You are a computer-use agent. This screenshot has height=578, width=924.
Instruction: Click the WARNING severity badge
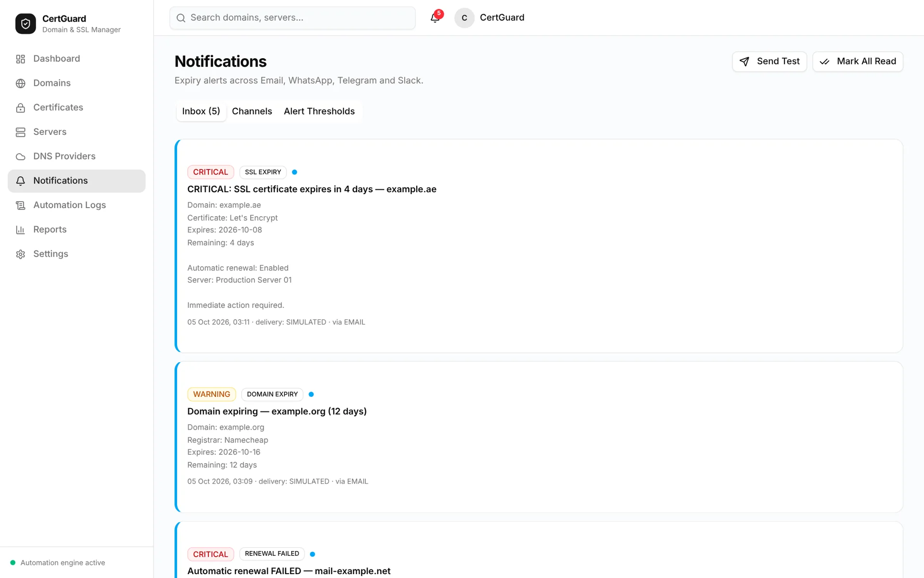click(x=211, y=394)
